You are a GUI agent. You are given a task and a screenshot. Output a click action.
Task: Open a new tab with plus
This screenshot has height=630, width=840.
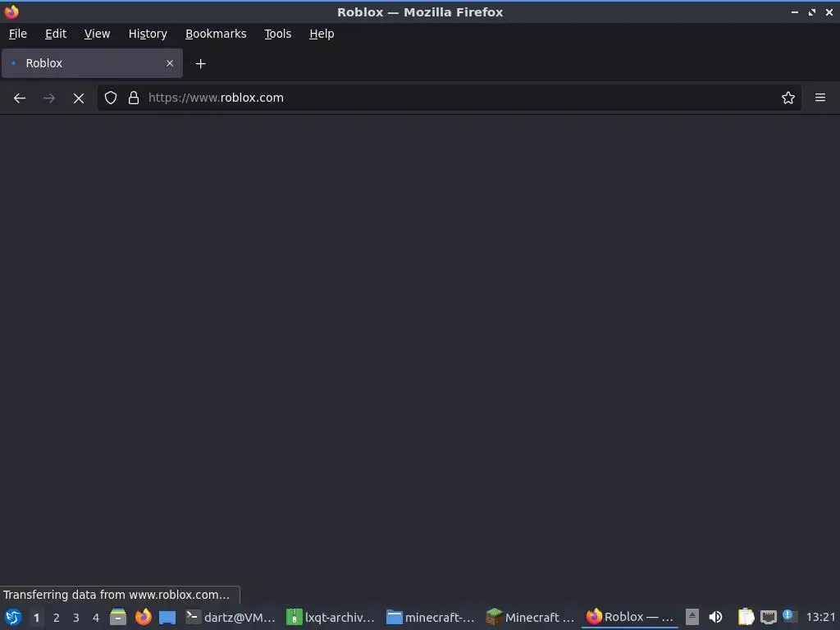click(200, 64)
